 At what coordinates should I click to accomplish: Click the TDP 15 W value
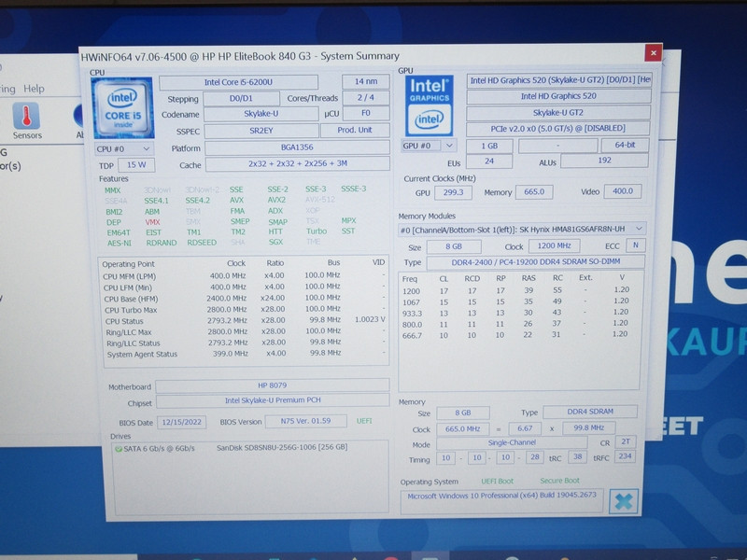pyautogui.click(x=136, y=165)
